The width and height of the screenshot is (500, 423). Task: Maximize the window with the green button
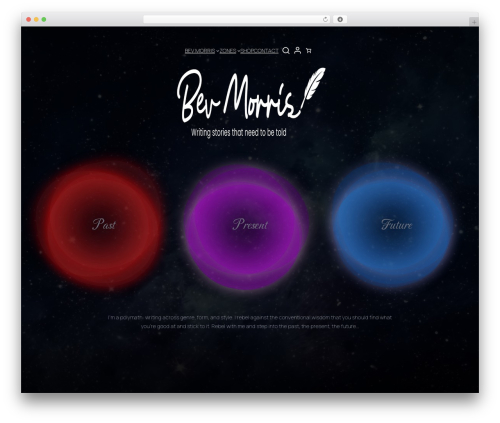click(44, 19)
